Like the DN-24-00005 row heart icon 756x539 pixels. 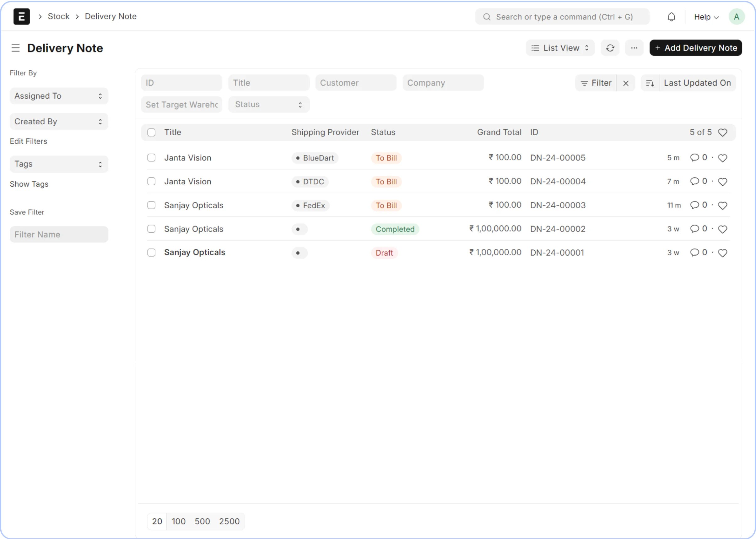722,158
